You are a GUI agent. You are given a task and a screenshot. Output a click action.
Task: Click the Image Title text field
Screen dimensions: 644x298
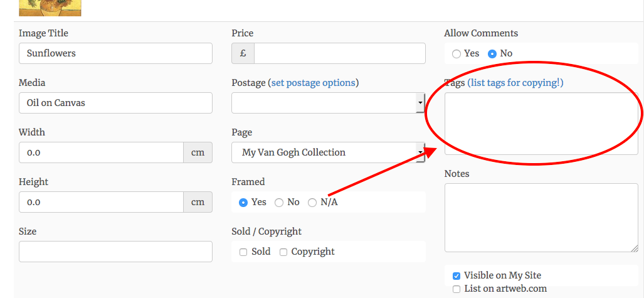point(115,53)
